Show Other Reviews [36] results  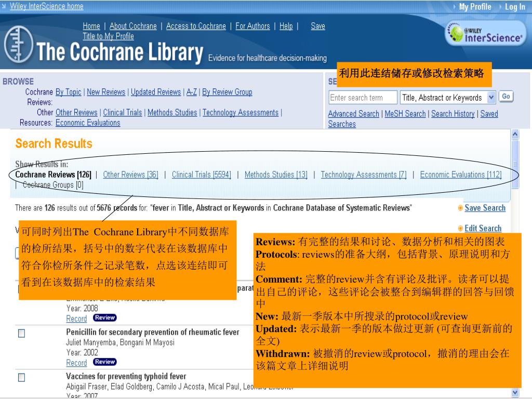point(130,175)
